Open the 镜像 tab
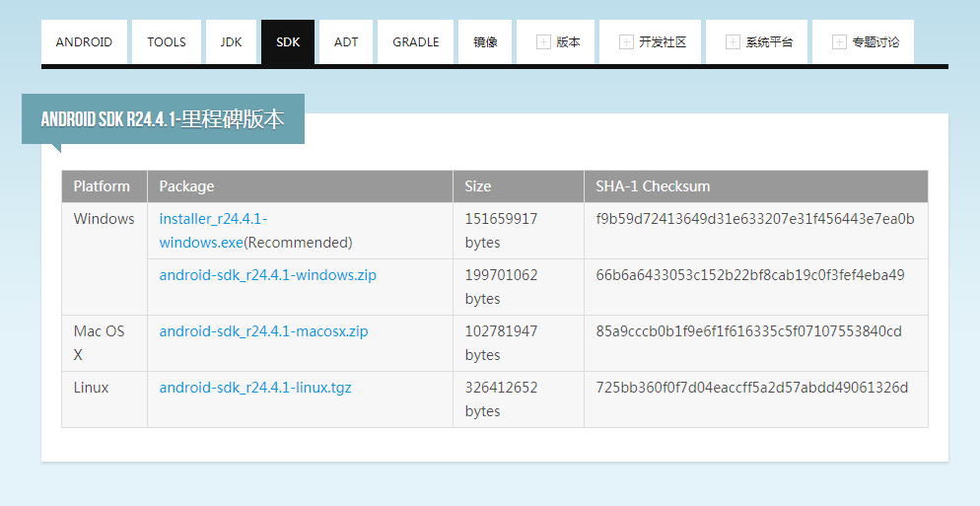 tap(485, 41)
